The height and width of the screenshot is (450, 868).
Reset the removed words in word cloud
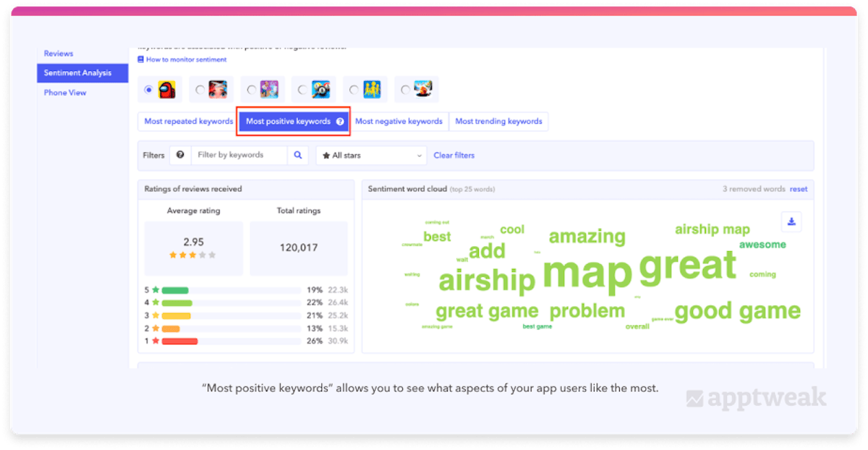click(798, 189)
